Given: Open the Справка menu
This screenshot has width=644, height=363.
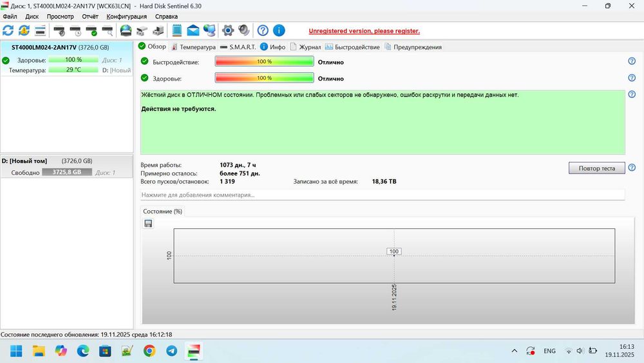Looking at the screenshot, I should pyautogui.click(x=166, y=17).
